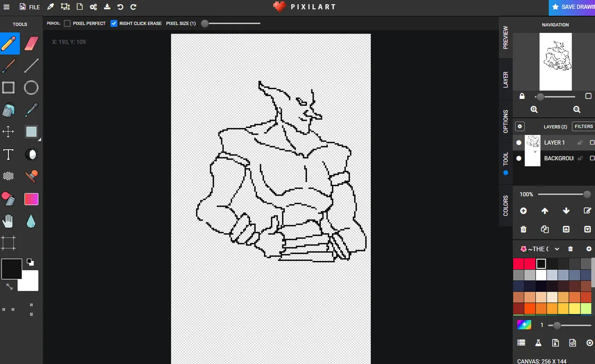Toggle visibility of the Background layer

[x=519, y=158]
